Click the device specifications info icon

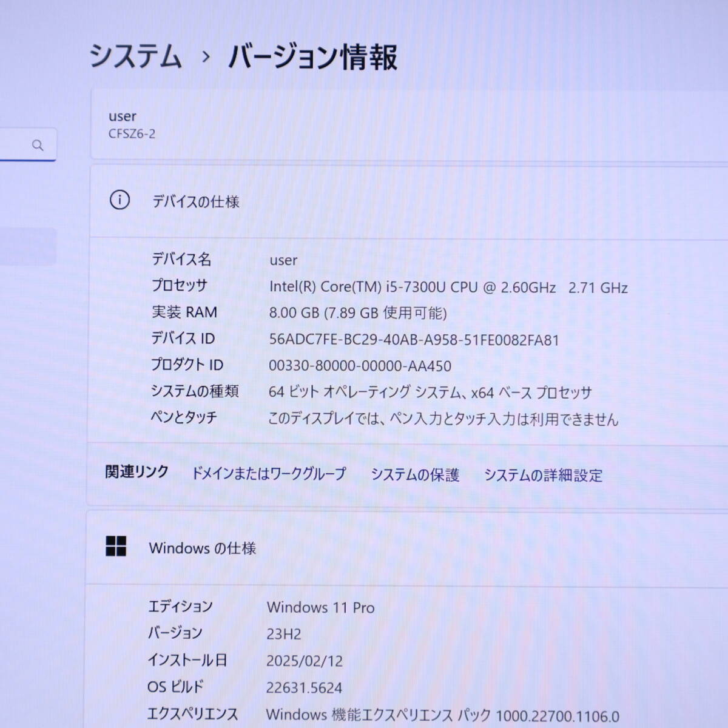click(x=120, y=200)
